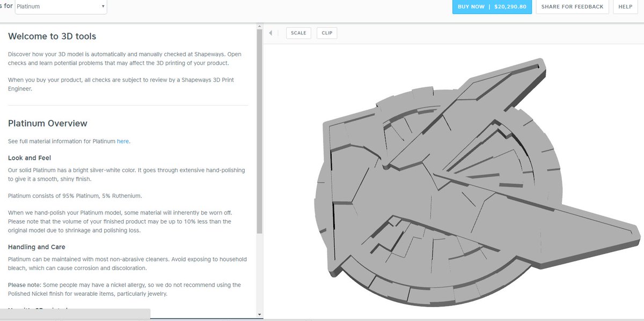Click the 'Please note:' bold text
The width and height of the screenshot is (644, 321).
tap(25, 285)
